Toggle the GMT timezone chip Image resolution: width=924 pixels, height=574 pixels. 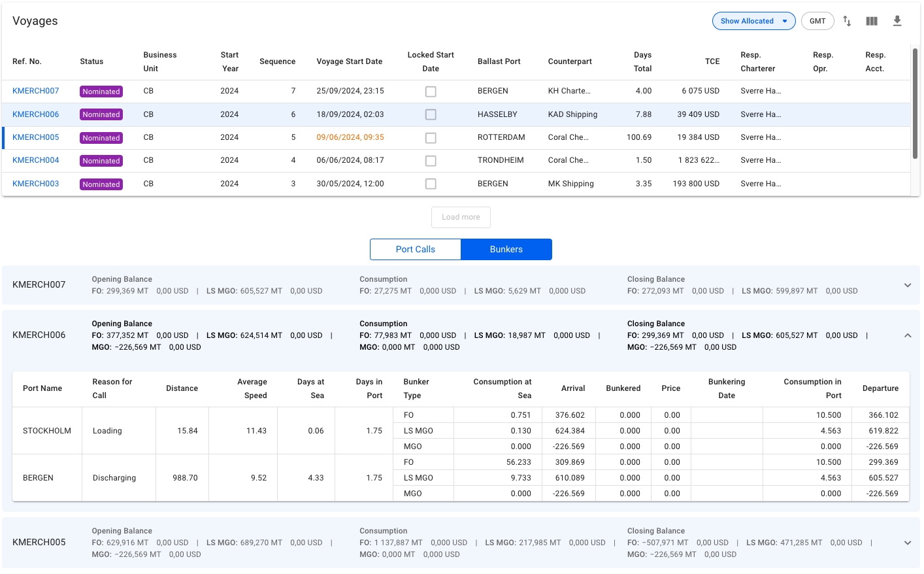point(817,21)
